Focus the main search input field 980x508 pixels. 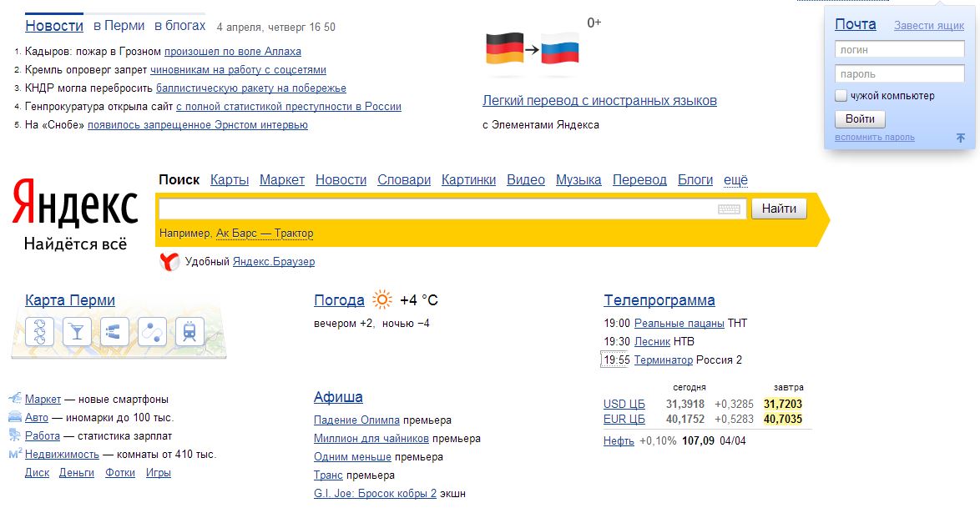(x=452, y=209)
